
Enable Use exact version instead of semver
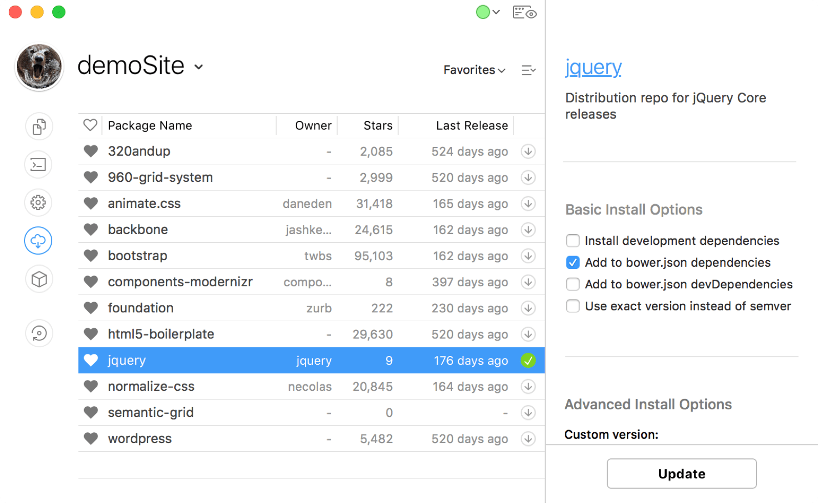[x=573, y=306]
